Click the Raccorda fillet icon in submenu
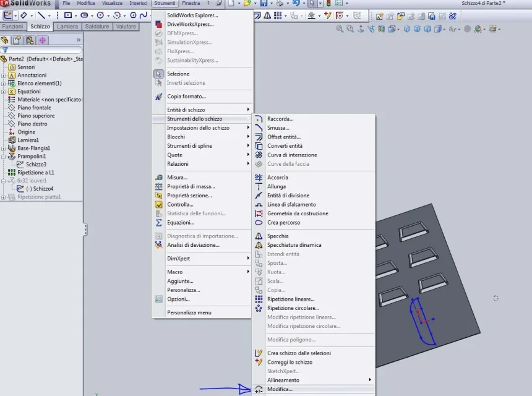This screenshot has width=532, height=396. [259, 119]
